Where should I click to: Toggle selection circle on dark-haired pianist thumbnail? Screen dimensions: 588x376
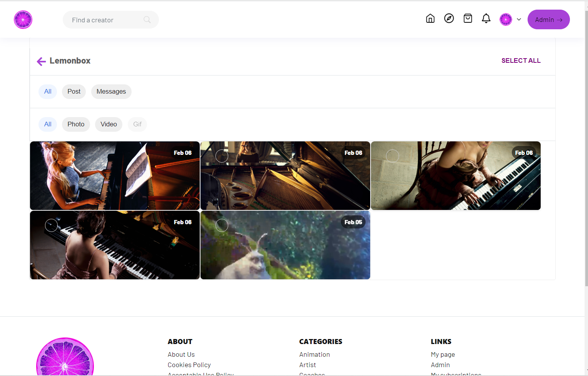point(52,225)
